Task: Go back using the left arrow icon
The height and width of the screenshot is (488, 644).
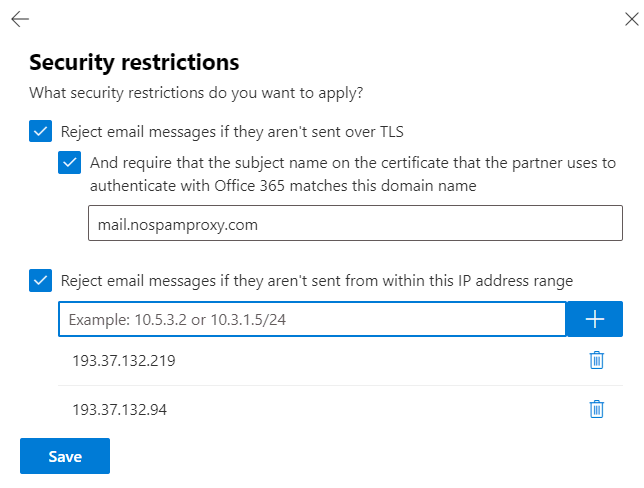Action: pos(20,19)
